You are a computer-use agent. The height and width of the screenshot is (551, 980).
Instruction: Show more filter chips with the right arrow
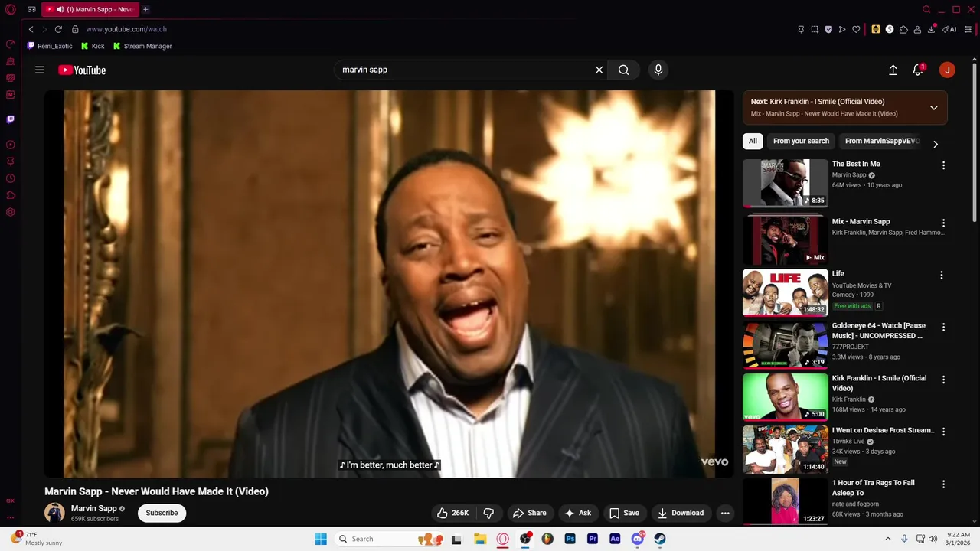935,144
